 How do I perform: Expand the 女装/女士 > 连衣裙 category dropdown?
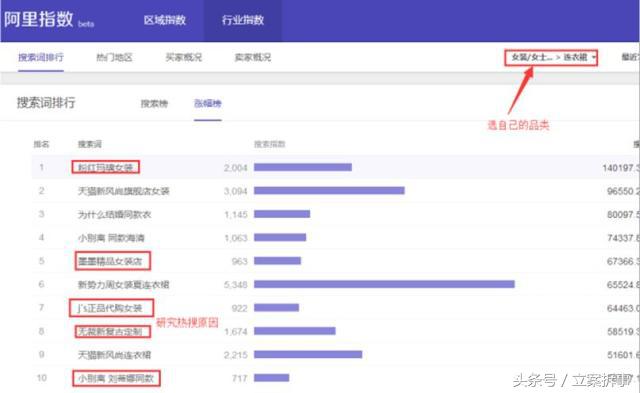[x=551, y=58]
